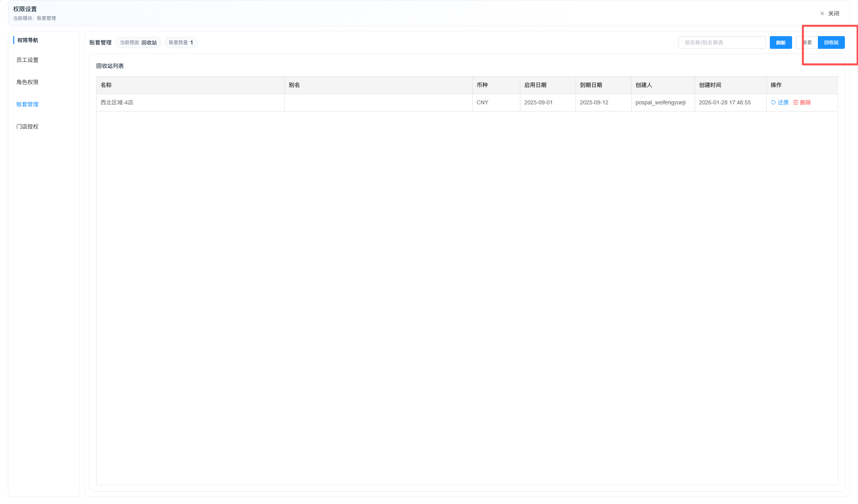Click the 到期日期 column header
This screenshot has width=858, height=504.
603,85
